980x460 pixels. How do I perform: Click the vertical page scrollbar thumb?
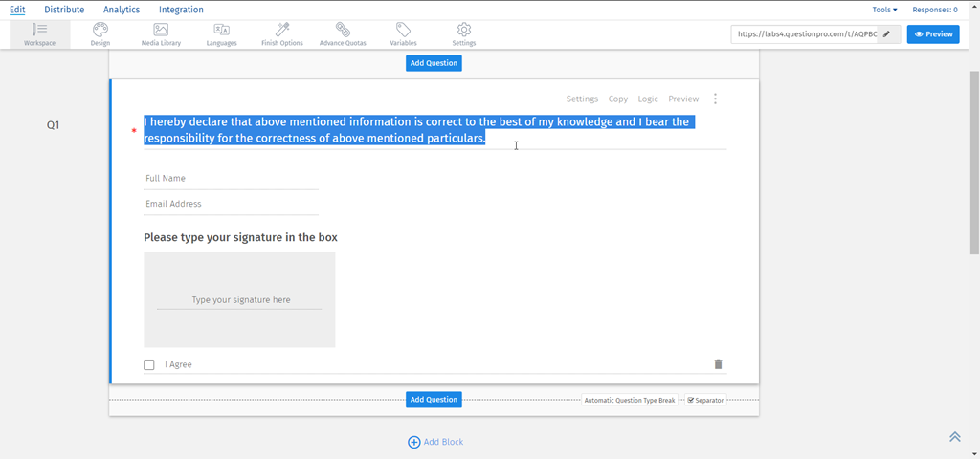click(x=974, y=161)
